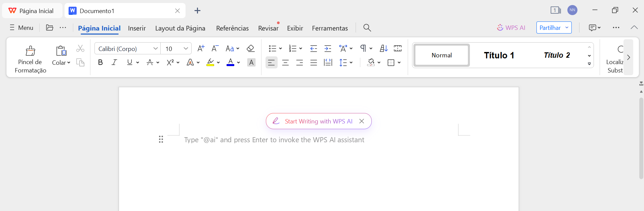The height and width of the screenshot is (211, 644).
Task: Click the distributed alignment icon
Action: [x=328, y=62]
